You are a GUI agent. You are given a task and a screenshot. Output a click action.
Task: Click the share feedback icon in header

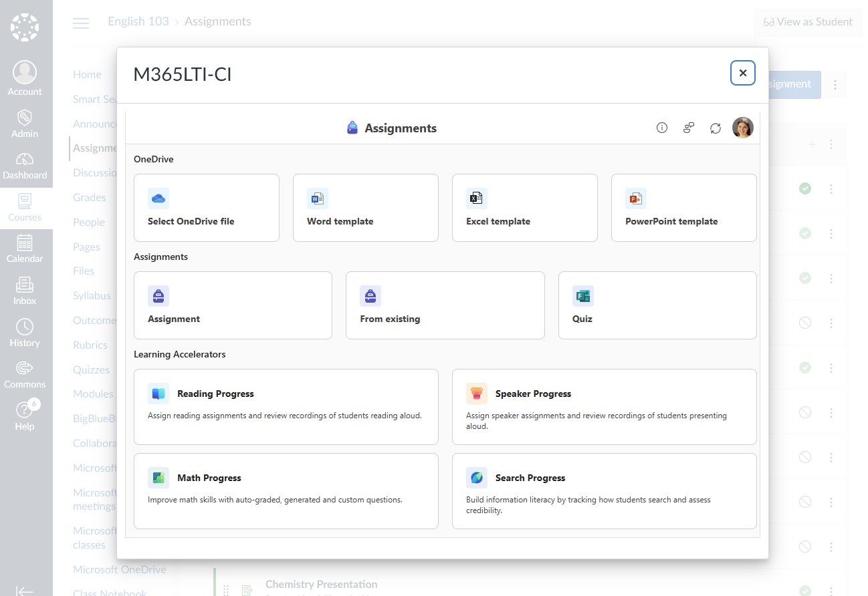(689, 128)
